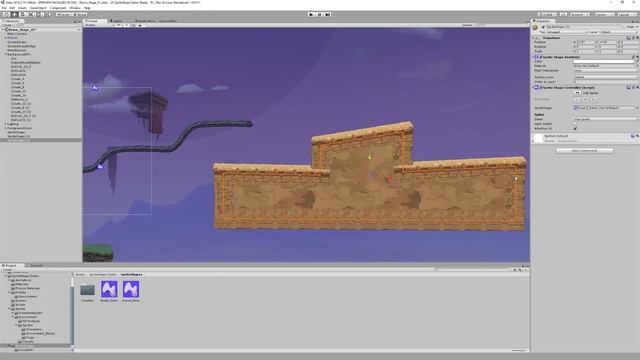Select the Bridge_Demo sprite shape asset
The height and width of the screenshot is (360, 640).
[x=109, y=291]
